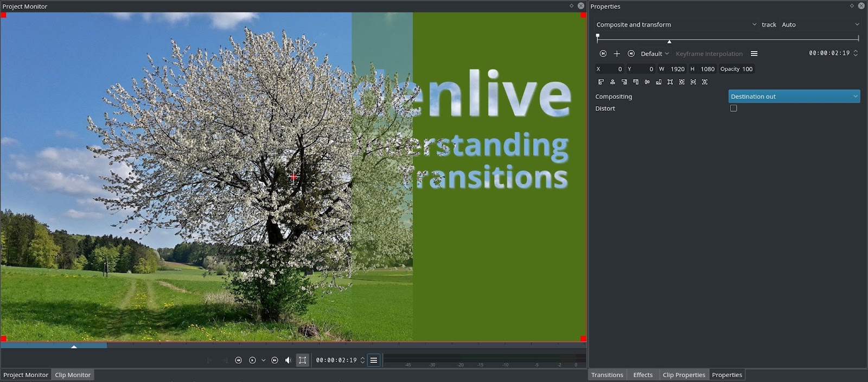Toggle monitor edit mode frame button
868x382 pixels.
point(303,360)
